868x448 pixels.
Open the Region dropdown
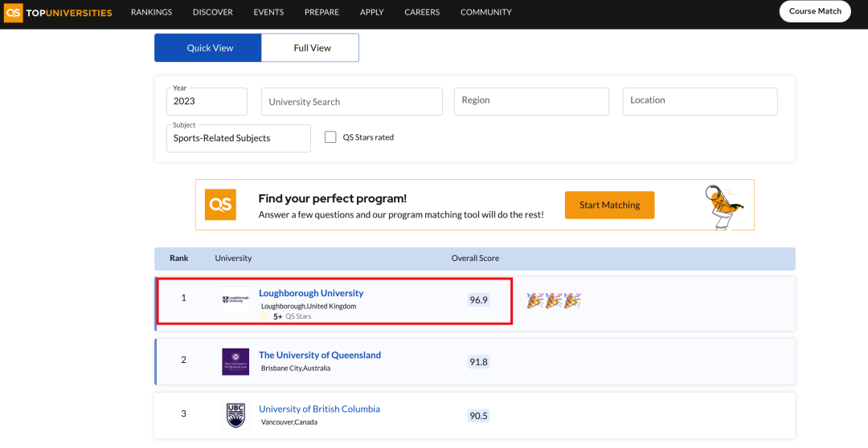click(531, 102)
